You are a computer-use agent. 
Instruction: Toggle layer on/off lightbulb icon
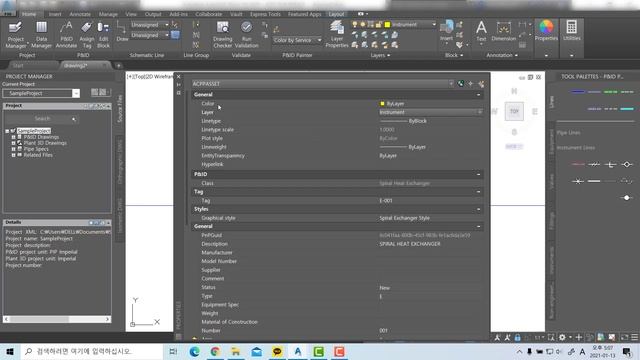[355, 25]
